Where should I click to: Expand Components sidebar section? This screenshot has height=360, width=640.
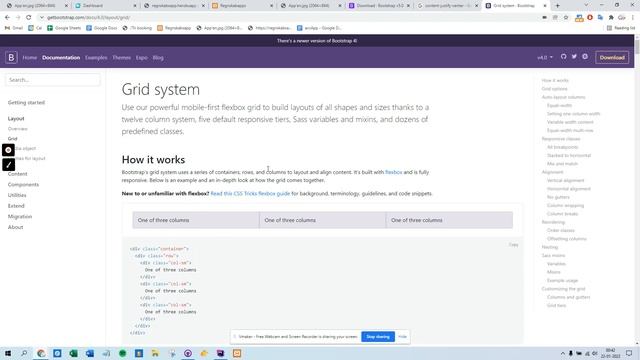tap(23, 184)
